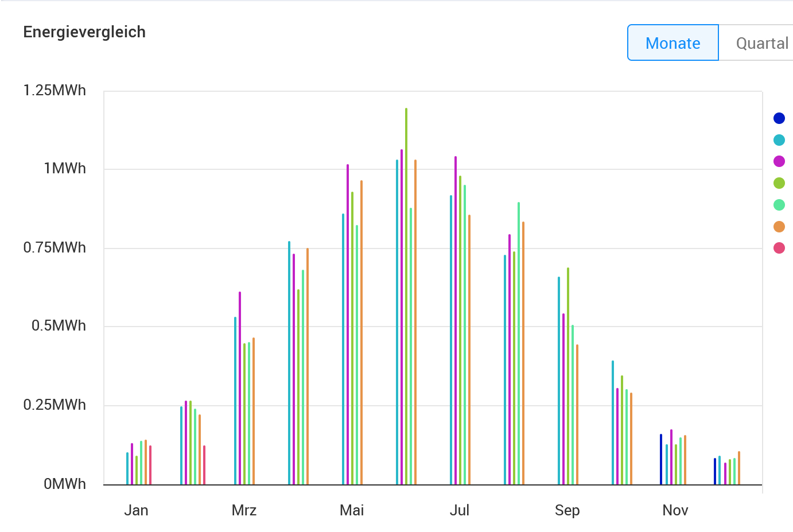Screen dimensions: 793x532
Task: Click the dark blue bar in November
Action: [661, 459]
